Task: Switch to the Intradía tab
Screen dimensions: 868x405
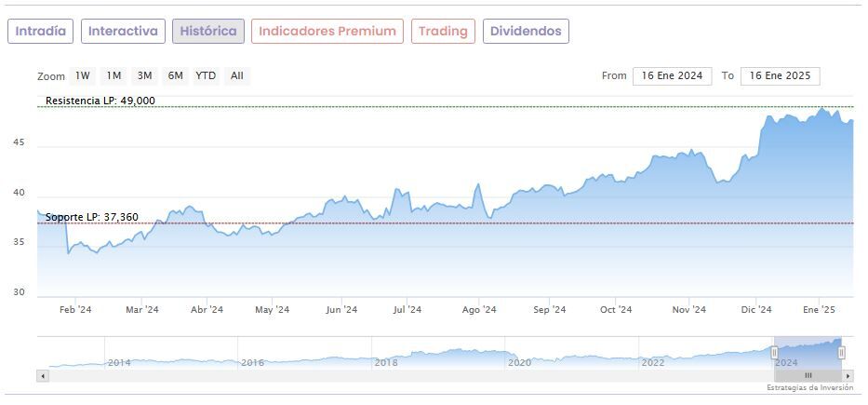Action: pos(41,32)
